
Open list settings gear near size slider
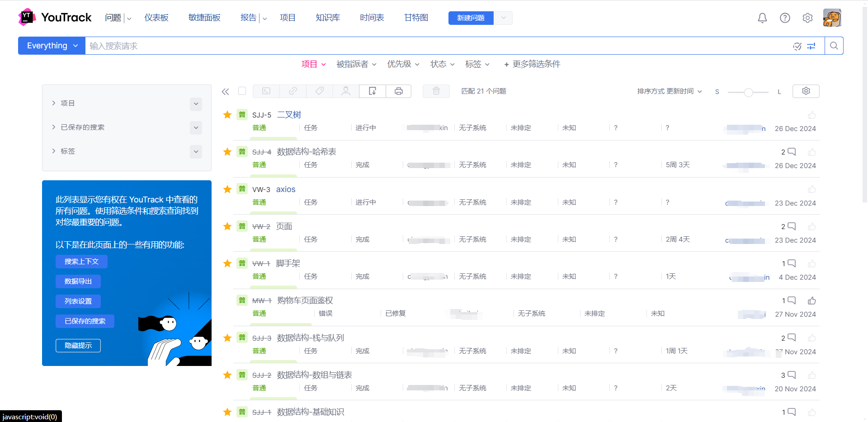click(x=806, y=91)
